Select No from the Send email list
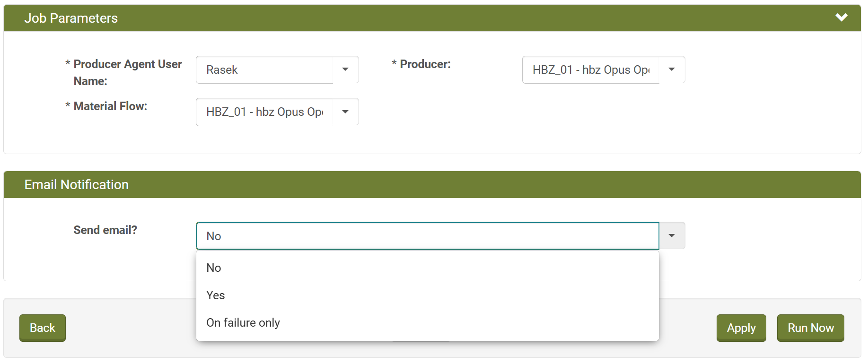The image size is (868, 364). point(214,268)
